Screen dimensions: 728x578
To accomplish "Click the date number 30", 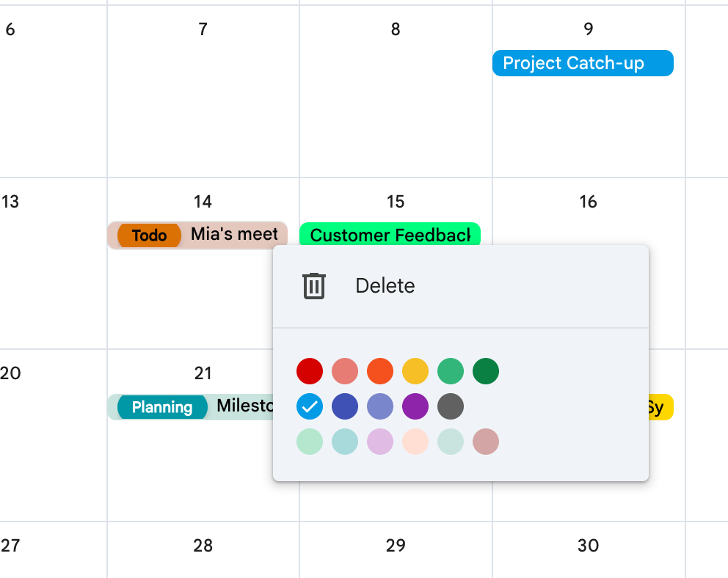I will (x=588, y=546).
